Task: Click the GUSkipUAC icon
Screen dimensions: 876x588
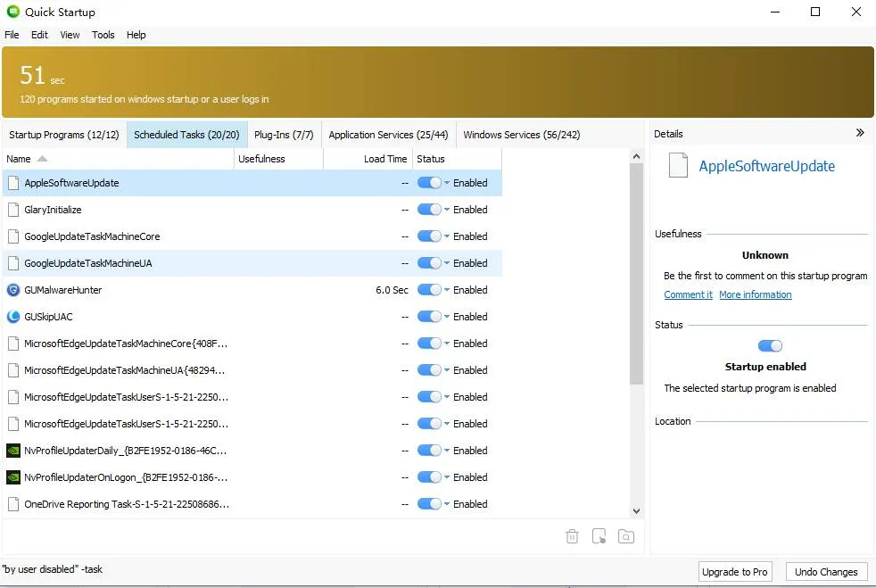Action: (x=13, y=317)
